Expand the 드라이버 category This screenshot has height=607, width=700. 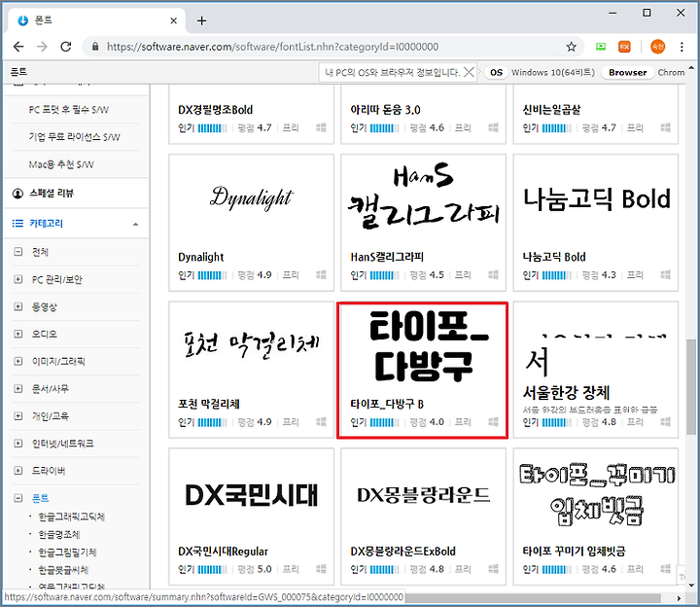(18, 470)
